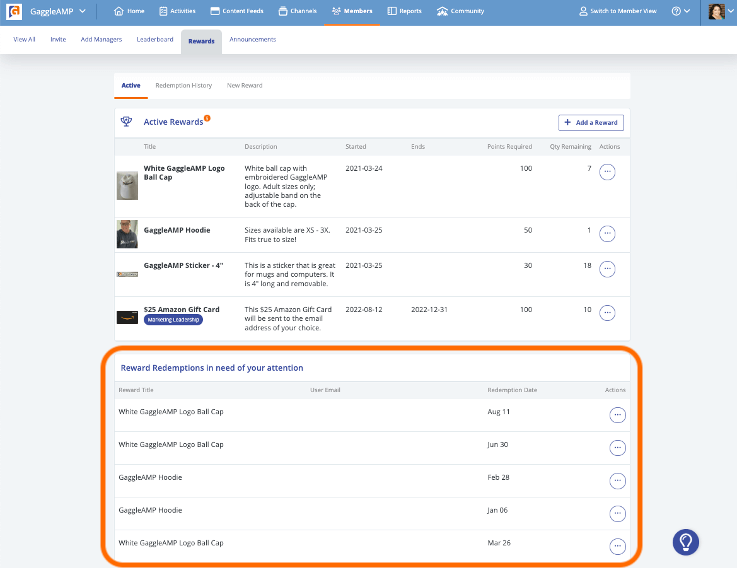Open Channels in top navigation
Viewport: 737px width, 568px height.
298,11
